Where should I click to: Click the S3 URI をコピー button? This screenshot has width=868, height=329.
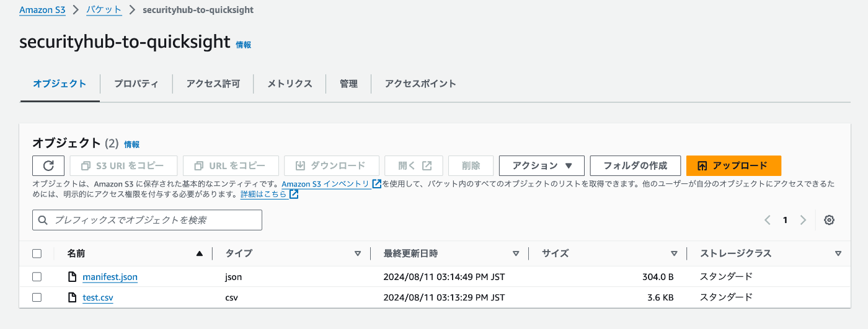click(x=123, y=165)
